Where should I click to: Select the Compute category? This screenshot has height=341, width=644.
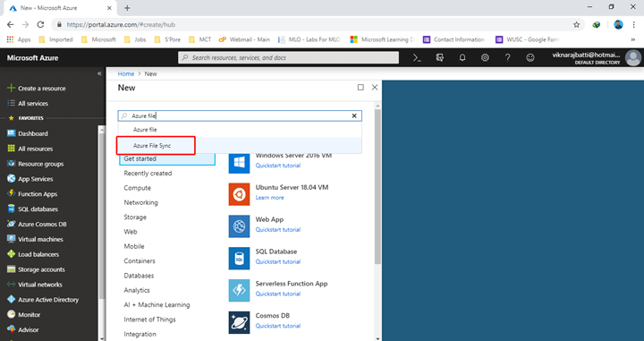pos(138,188)
